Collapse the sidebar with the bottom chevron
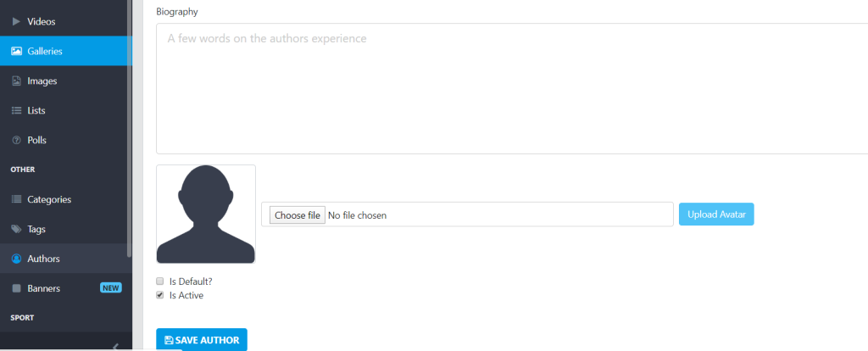This screenshot has height=351, width=868. pyautogui.click(x=115, y=347)
